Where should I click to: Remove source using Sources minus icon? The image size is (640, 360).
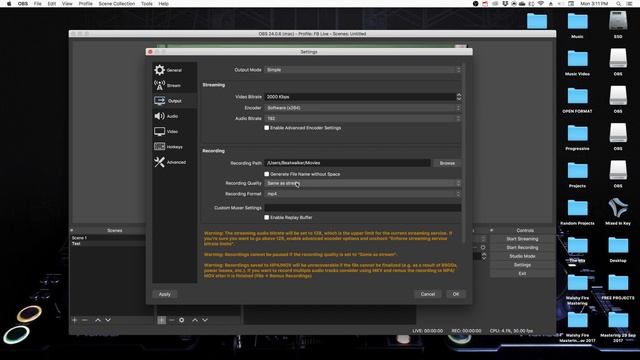click(x=171, y=320)
